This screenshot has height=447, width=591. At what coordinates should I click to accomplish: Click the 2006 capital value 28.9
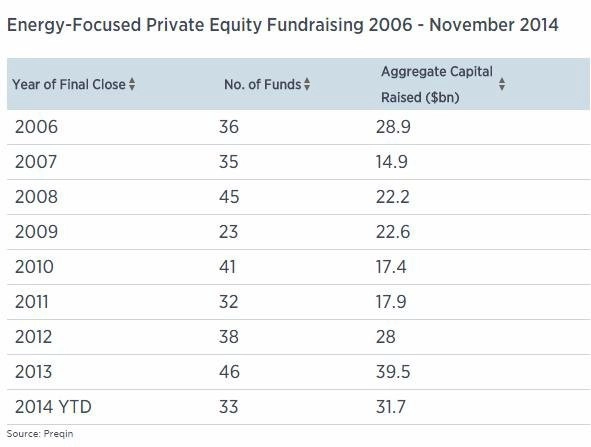(x=393, y=127)
